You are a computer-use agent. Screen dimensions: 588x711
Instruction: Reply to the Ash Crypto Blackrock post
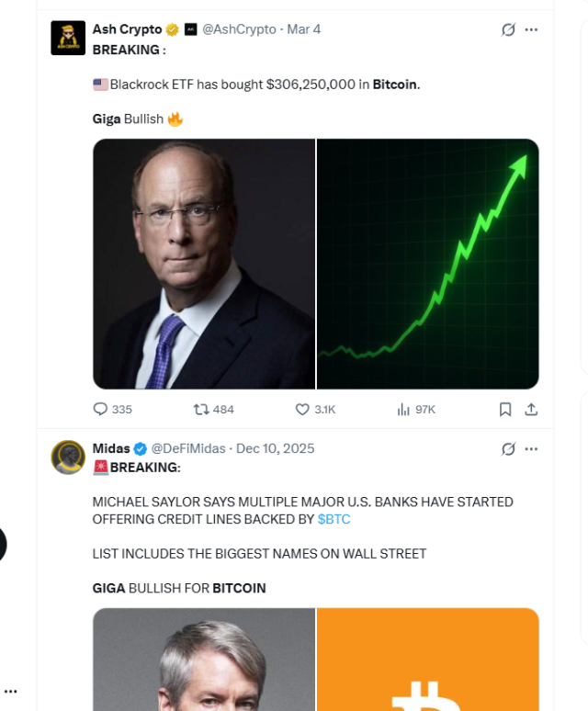click(101, 410)
